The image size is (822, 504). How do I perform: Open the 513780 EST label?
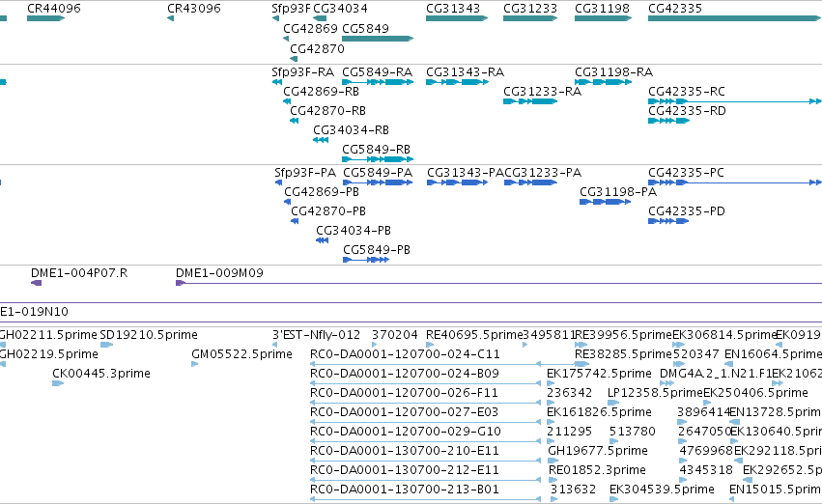coord(633,433)
